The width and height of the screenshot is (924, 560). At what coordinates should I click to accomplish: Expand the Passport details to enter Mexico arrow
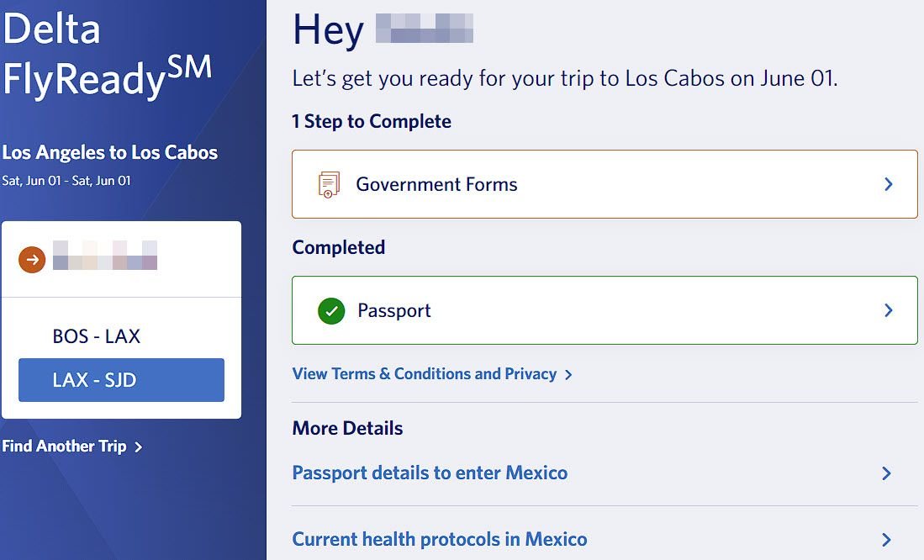coord(886,473)
